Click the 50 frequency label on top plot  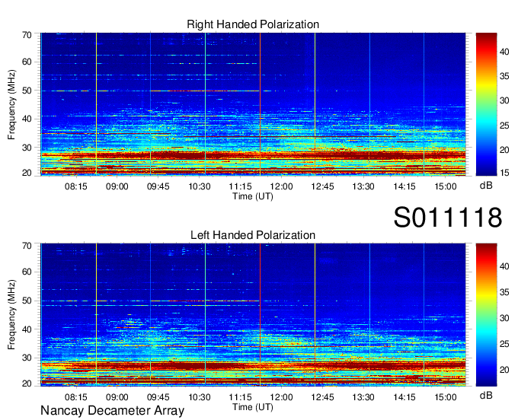[27, 91]
